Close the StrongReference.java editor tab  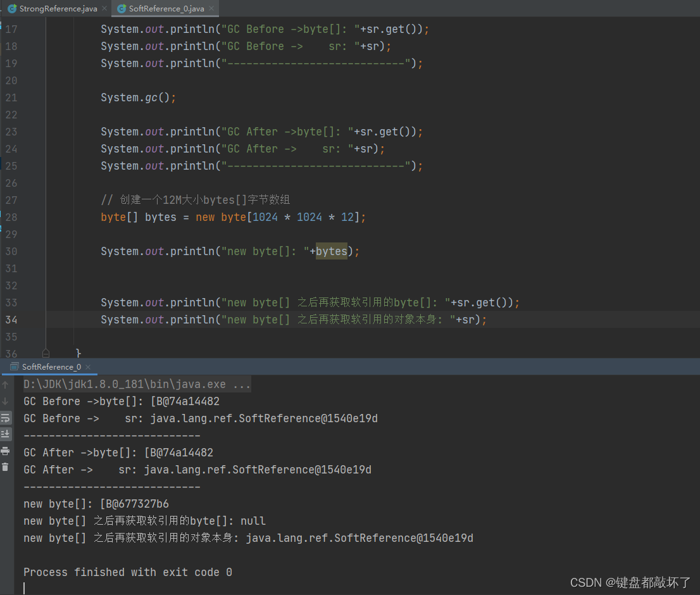point(103,9)
